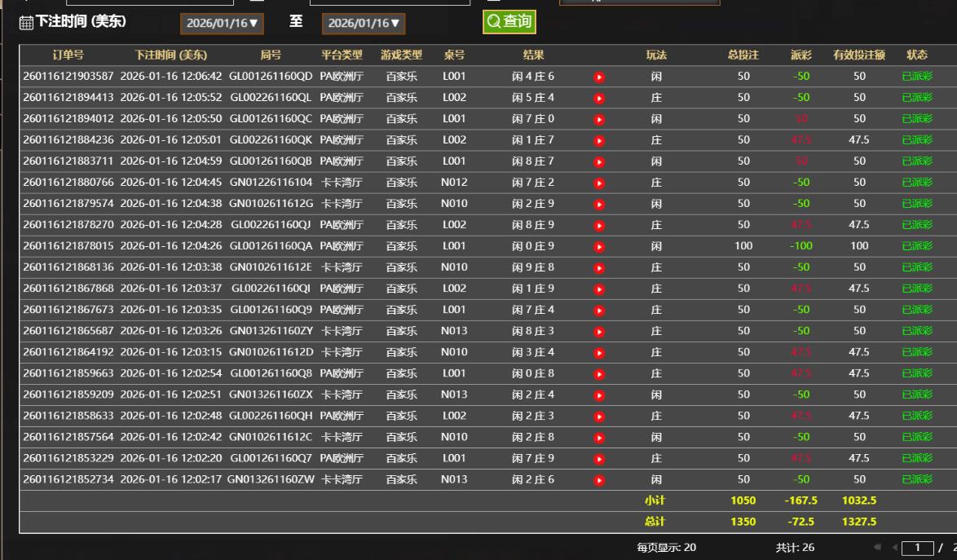Click replay icon for round GL001261160QC
Screen dimensions: 957x560
(x=599, y=120)
